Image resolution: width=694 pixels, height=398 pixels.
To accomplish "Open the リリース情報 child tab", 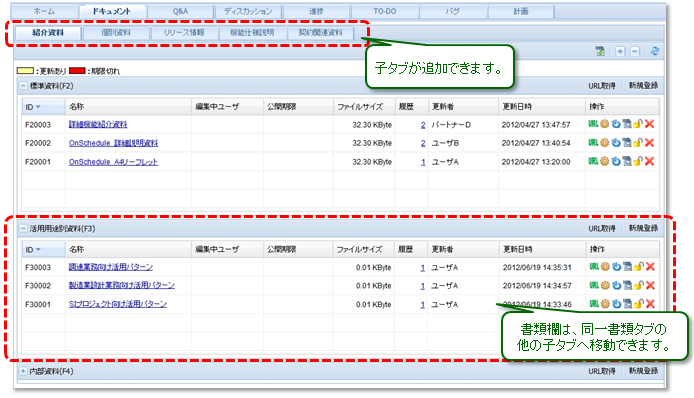I will click(x=184, y=33).
